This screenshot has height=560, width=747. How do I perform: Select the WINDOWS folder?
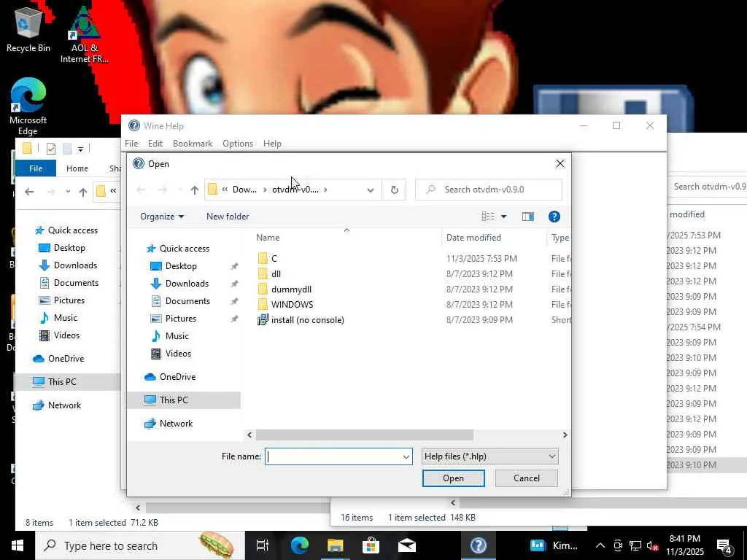tap(292, 304)
